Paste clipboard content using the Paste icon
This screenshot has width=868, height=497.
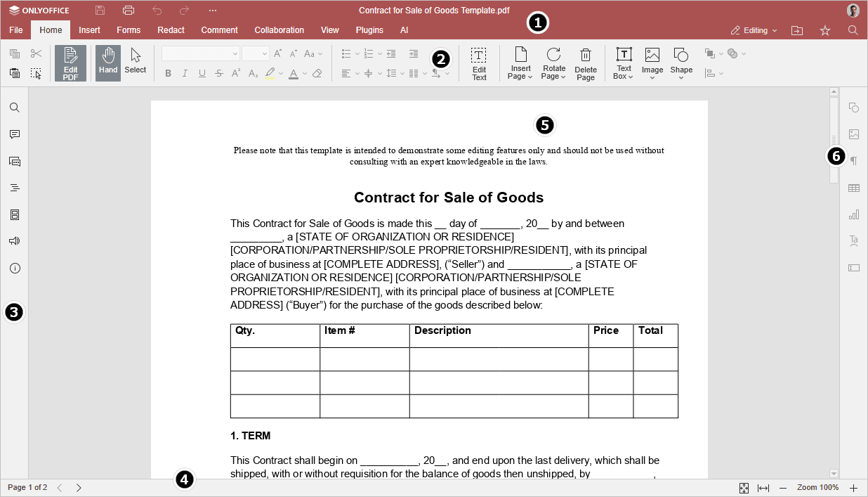tap(15, 73)
